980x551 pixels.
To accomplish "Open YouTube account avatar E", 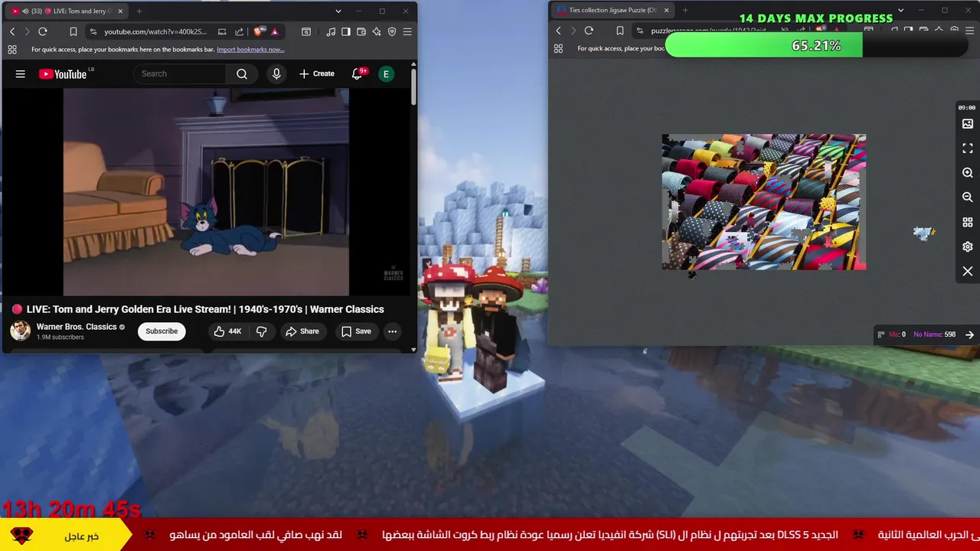I will [386, 73].
